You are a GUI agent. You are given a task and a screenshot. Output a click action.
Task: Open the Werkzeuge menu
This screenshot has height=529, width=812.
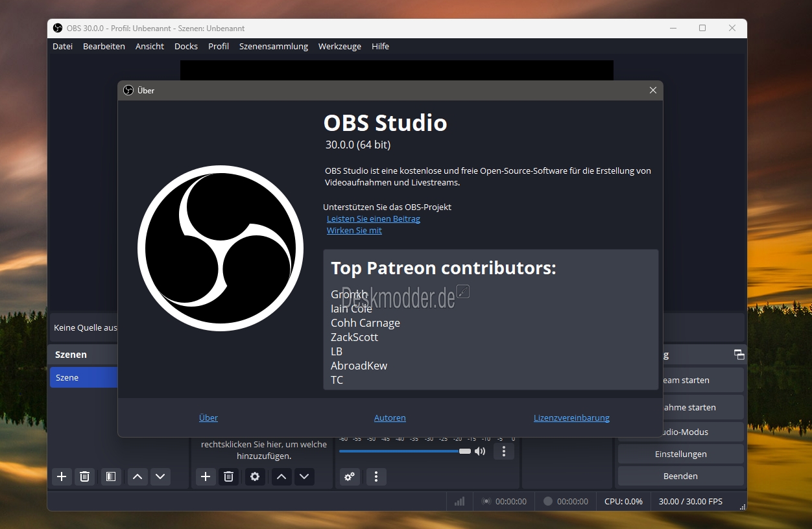click(340, 46)
